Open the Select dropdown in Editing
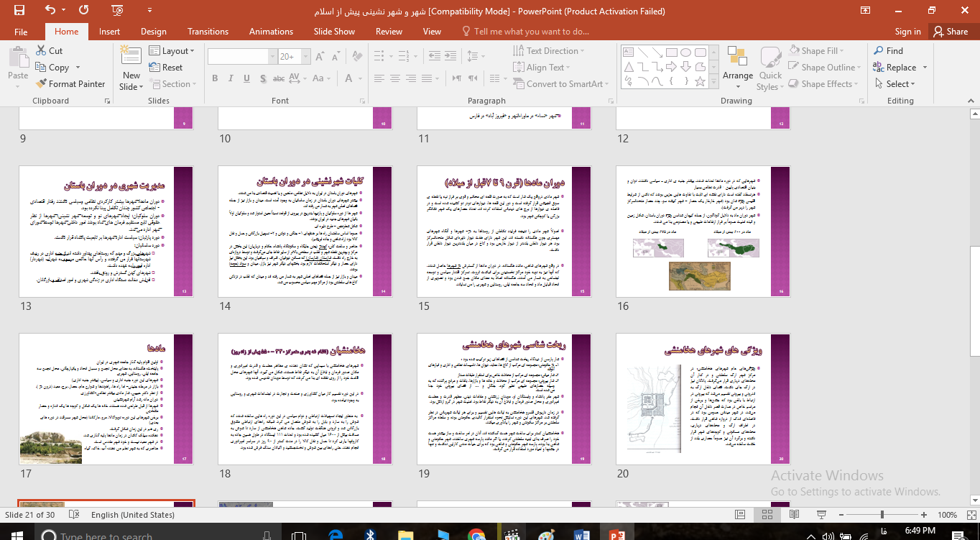The height and width of the screenshot is (540, 980). (x=895, y=84)
